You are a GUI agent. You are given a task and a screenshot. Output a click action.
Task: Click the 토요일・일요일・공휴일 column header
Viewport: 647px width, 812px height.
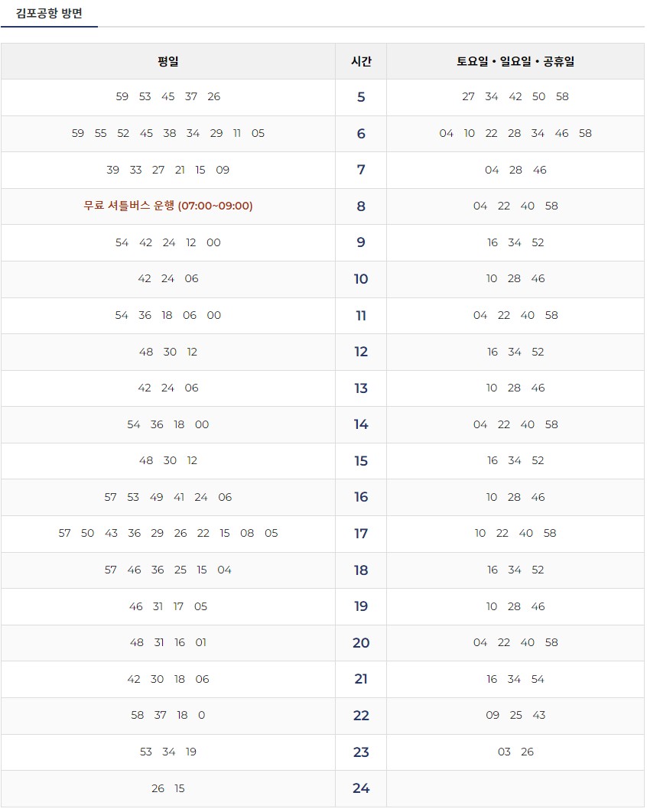point(516,61)
